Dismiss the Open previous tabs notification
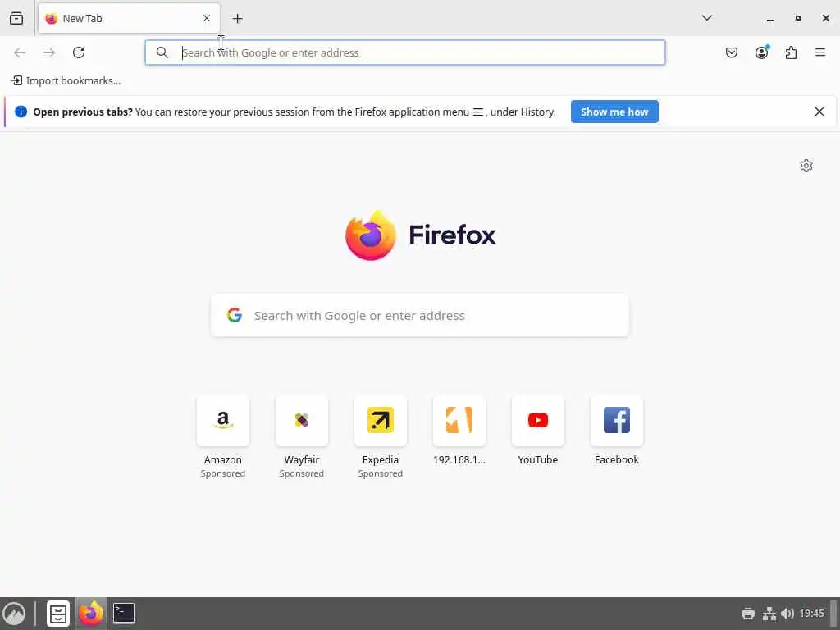840x630 pixels. pos(819,112)
